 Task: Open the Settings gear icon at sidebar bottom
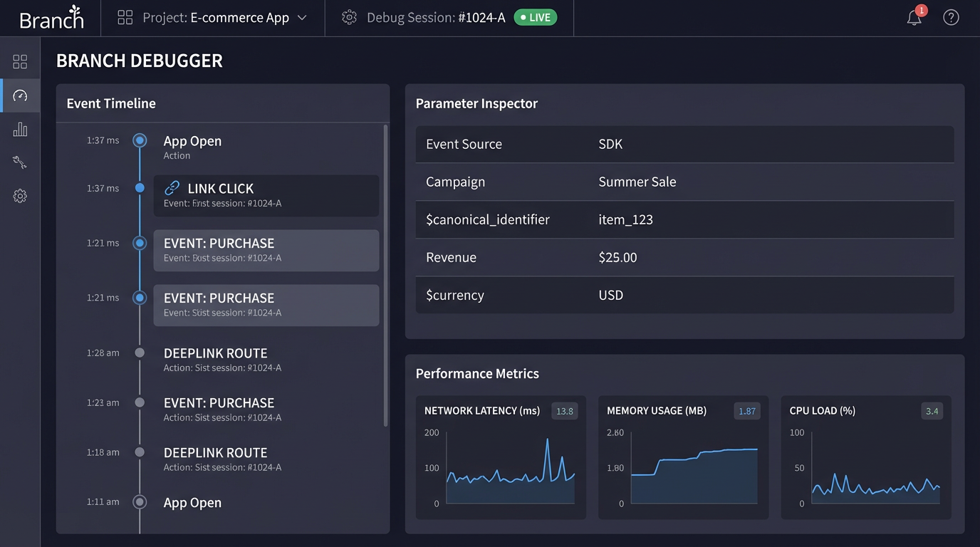(20, 196)
